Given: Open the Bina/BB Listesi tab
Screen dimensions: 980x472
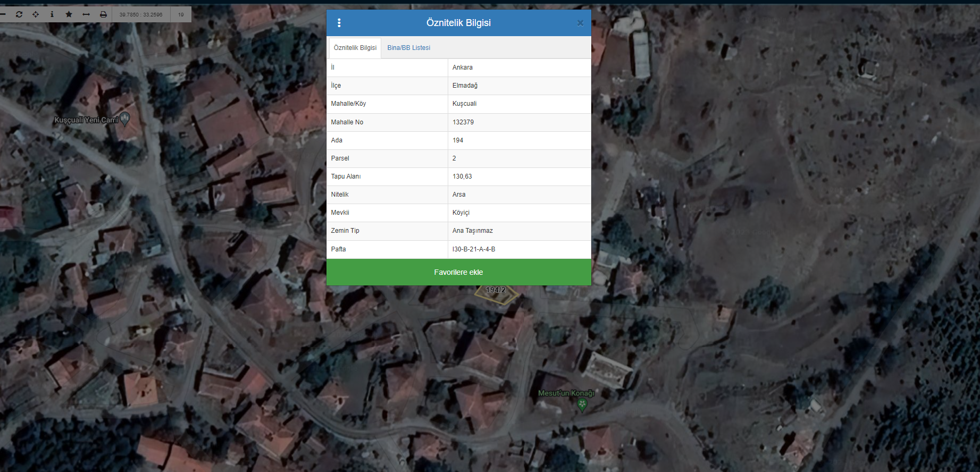Looking at the screenshot, I should pyautogui.click(x=409, y=48).
